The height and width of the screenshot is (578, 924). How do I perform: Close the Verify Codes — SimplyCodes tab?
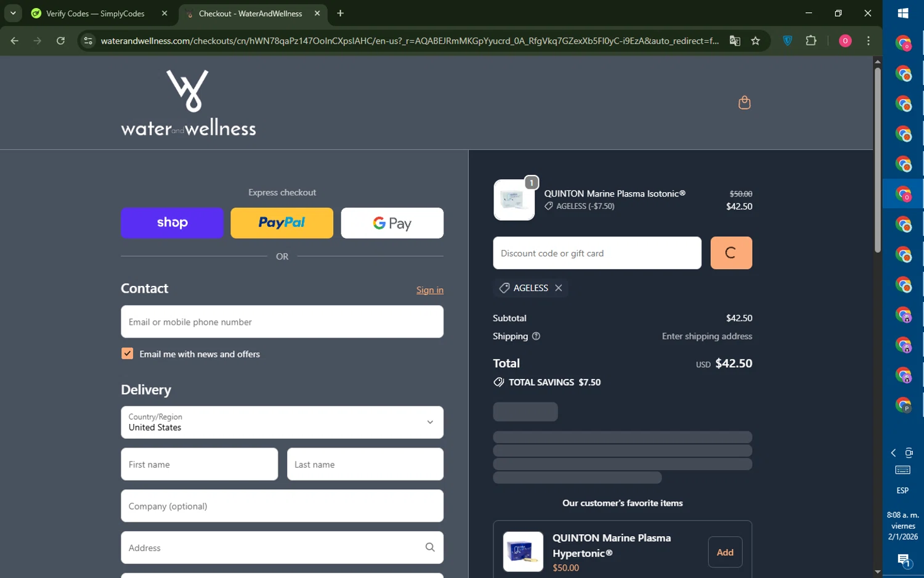pyautogui.click(x=164, y=13)
